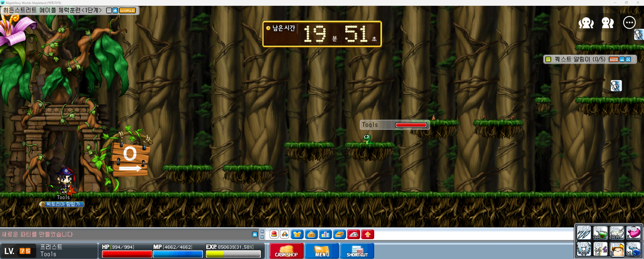
Task: Click the green snake monster on platform
Action: (368, 139)
